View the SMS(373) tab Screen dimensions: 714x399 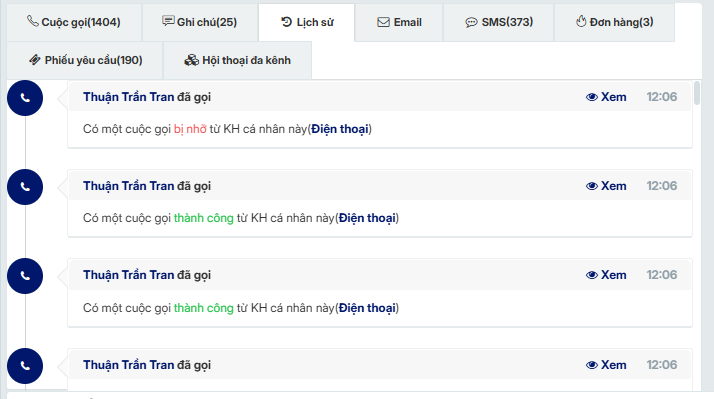tap(499, 22)
